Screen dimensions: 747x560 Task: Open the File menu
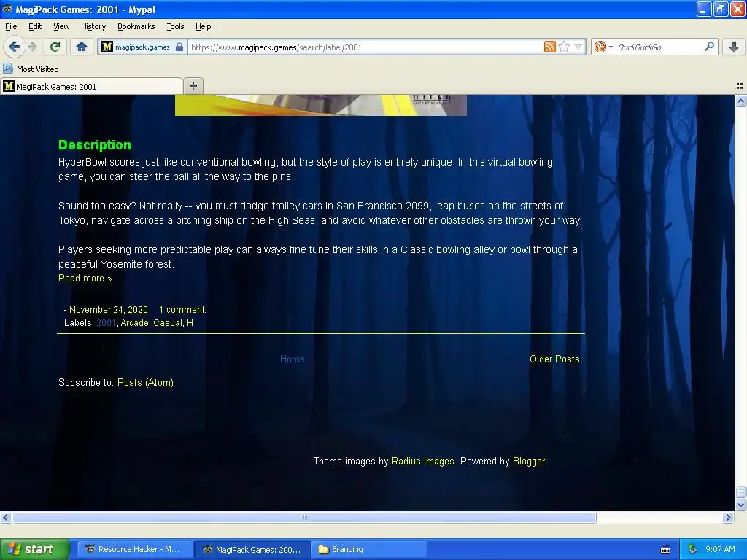coord(11,26)
